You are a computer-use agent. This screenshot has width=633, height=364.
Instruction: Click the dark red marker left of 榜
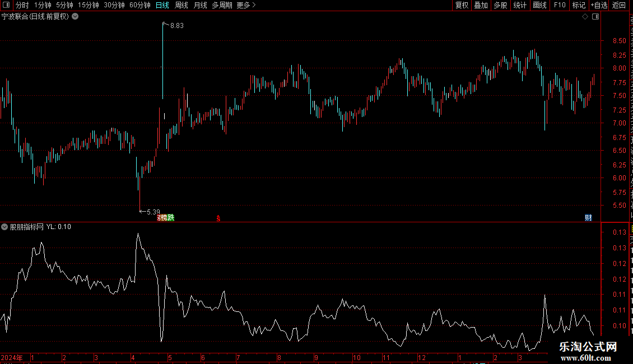pos(159,218)
